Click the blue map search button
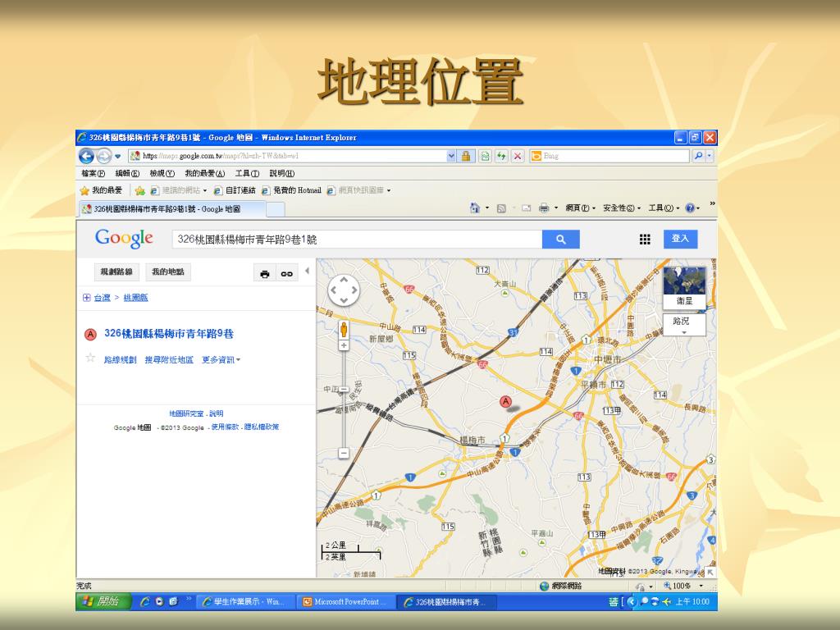840x630 pixels. 561,240
